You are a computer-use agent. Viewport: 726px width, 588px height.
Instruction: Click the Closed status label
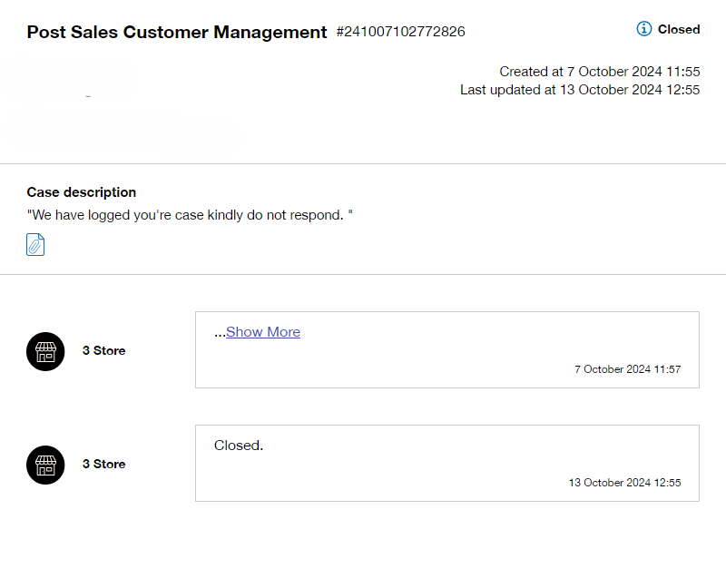[x=678, y=29]
